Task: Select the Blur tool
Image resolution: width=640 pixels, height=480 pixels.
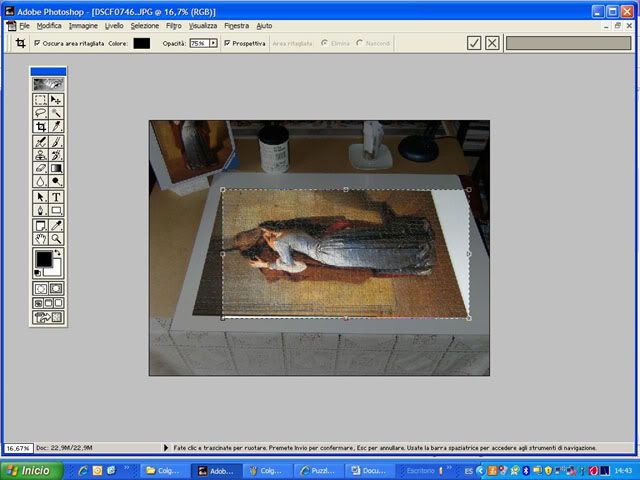Action: [40, 181]
